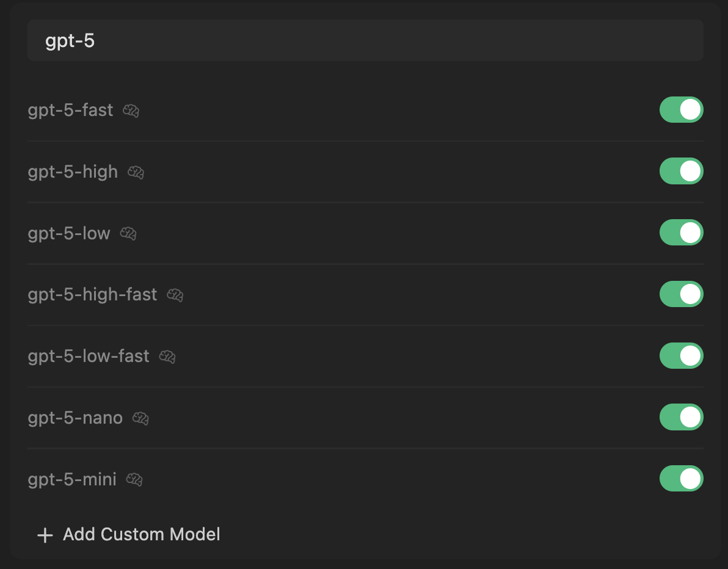
Task: Turn off the gpt-5-nano toggle
Action: coord(681,418)
